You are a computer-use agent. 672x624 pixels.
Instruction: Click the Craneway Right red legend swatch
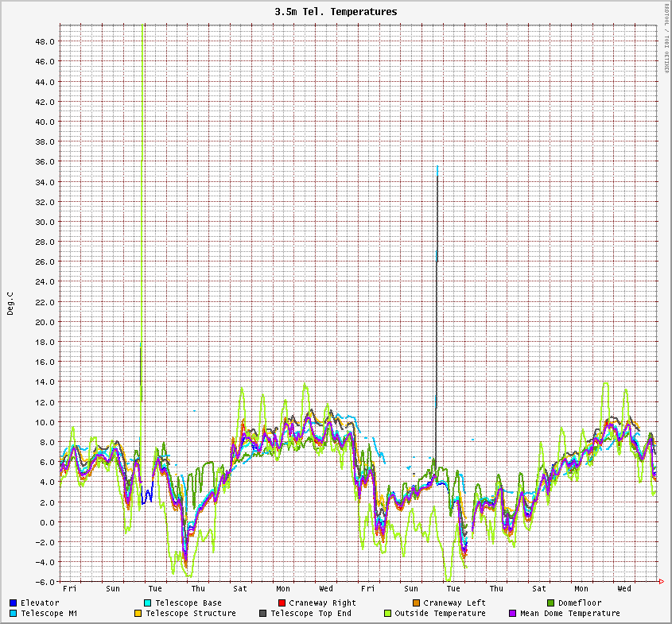(282, 603)
